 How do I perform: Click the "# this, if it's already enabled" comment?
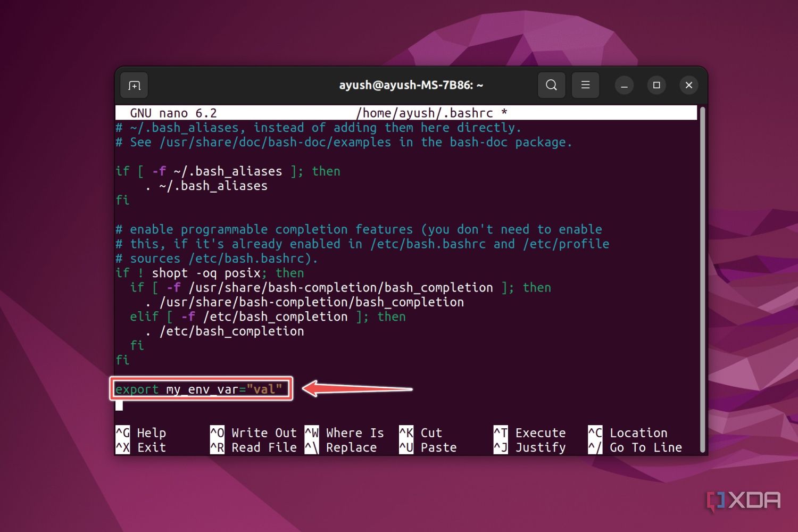coord(362,244)
